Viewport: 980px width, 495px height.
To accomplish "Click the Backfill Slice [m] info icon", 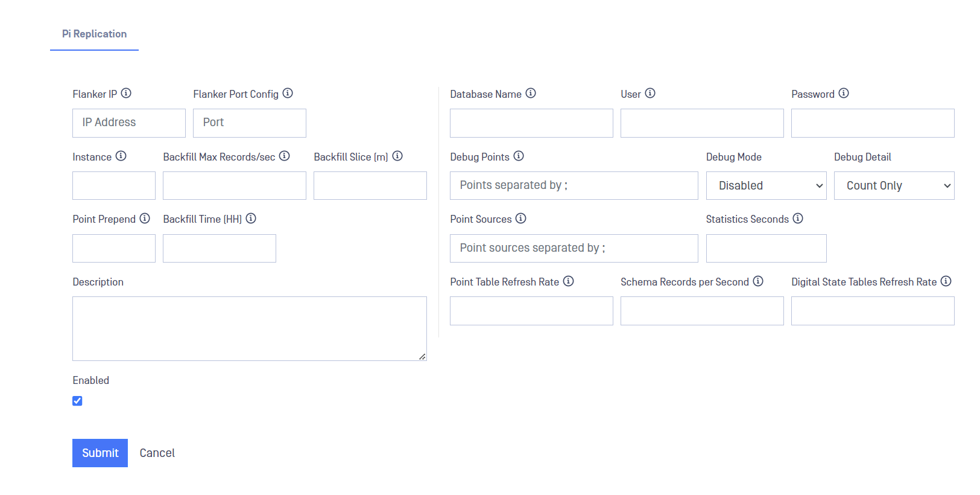I will tap(397, 156).
